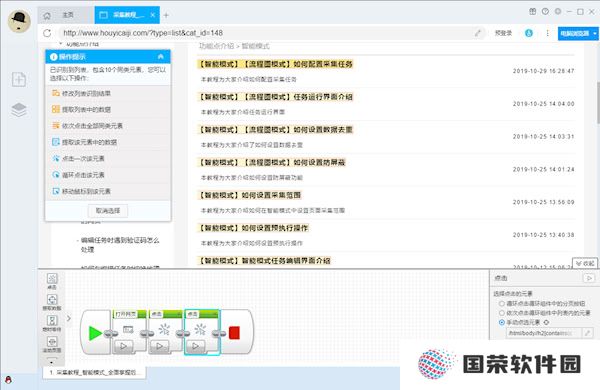The image size is (600, 390).
Task: Open a new tab with the plus button
Action: click(x=166, y=15)
